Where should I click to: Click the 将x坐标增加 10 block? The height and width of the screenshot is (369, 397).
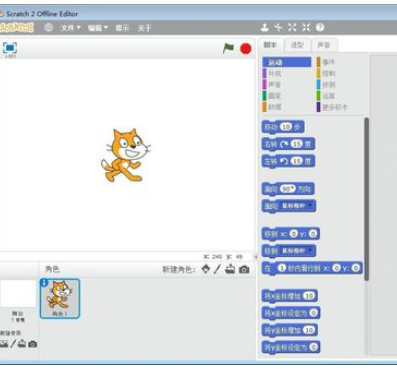pos(290,296)
